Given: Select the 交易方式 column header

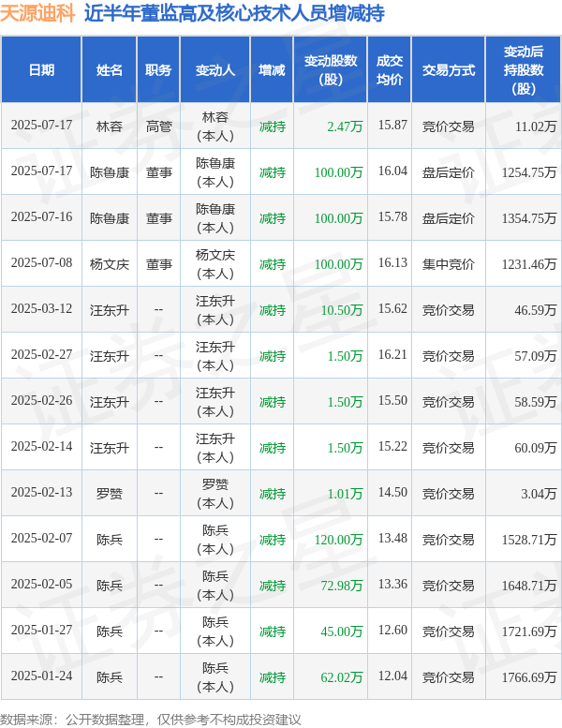Looking at the screenshot, I should coord(449,70).
